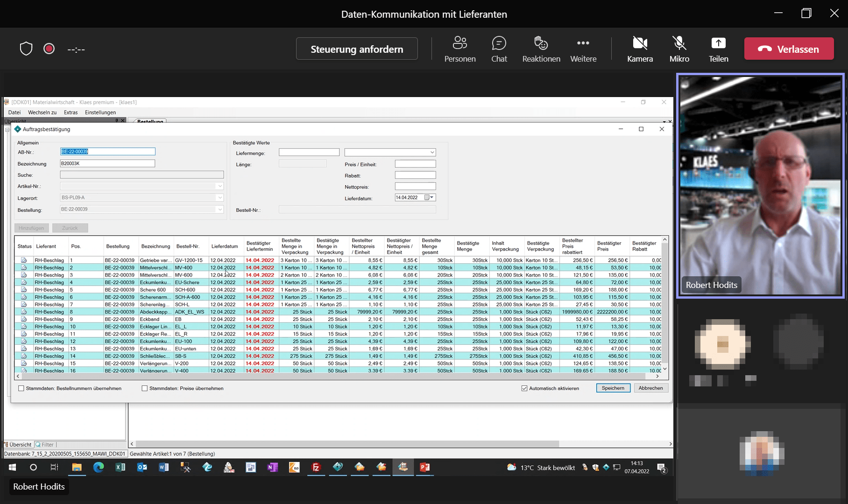Screen dimensions: 848x504
Task: Click the table vertical scroll down arrow
Action: (665, 369)
